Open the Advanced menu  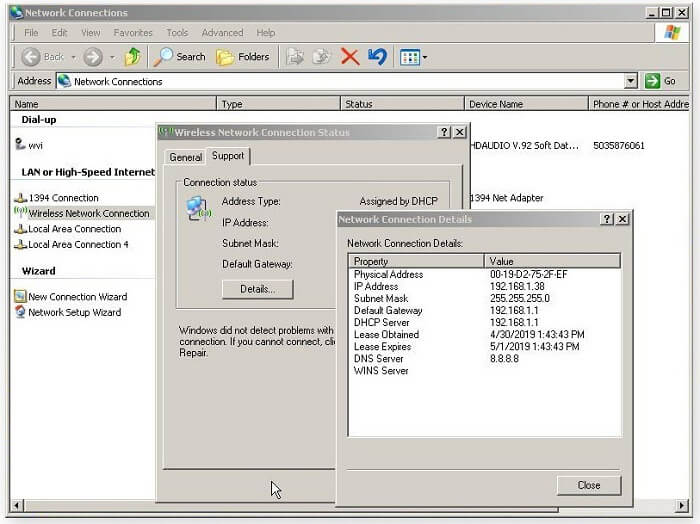222,33
